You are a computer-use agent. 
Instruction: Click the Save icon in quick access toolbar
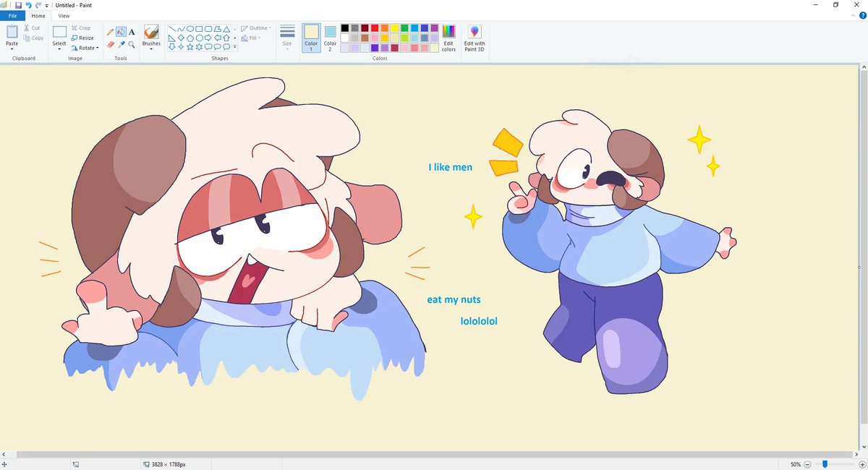pyautogui.click(x=18, y=5)
